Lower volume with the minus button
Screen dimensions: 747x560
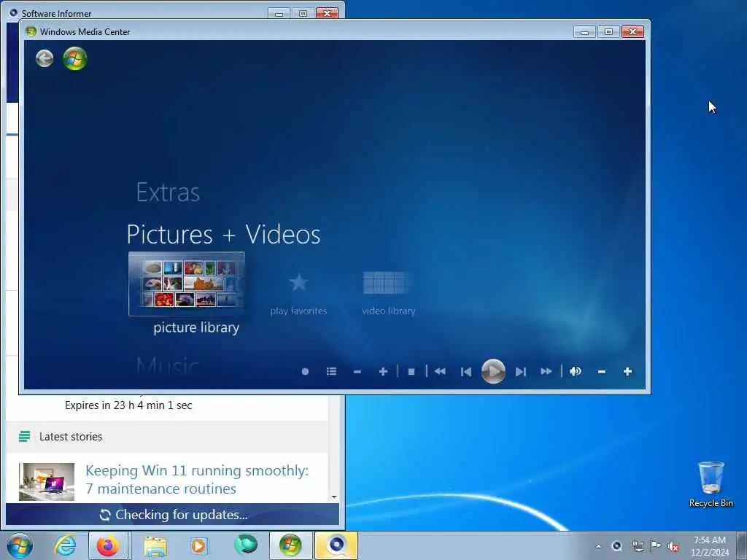click(x=602, y=371)
